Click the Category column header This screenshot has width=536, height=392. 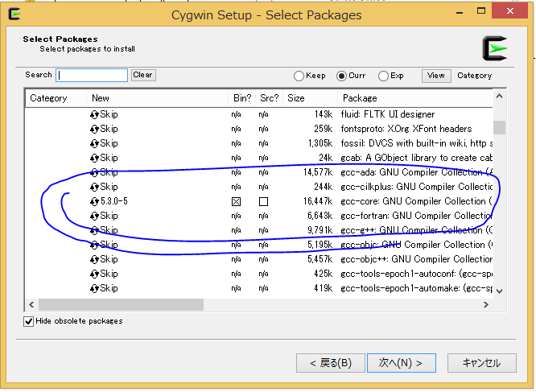(x=56, y=98)
